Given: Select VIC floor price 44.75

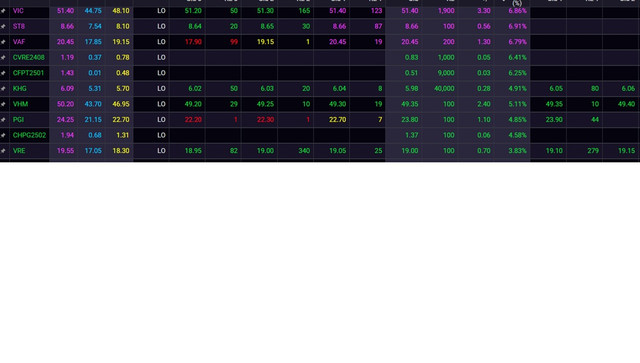Looking at the screenshot, I should [93, 11].
